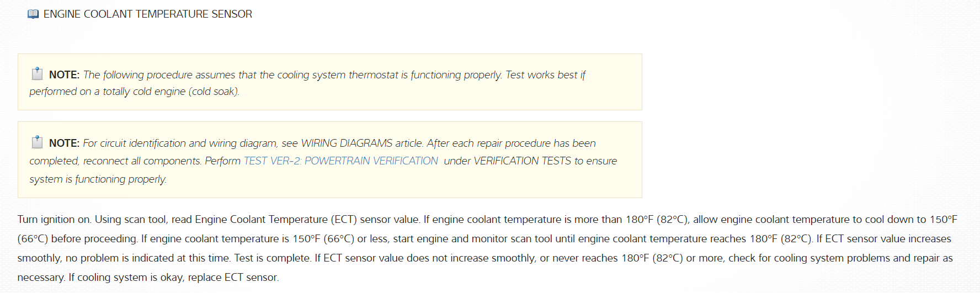Click "system is functioning properly" in second note

click(98, 179)
